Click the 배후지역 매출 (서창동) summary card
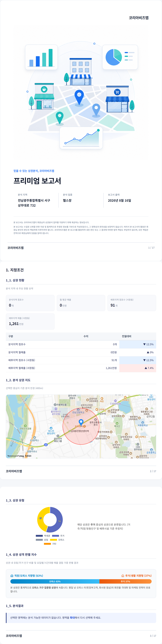This screenshot has width=162, height=644. 30,322
